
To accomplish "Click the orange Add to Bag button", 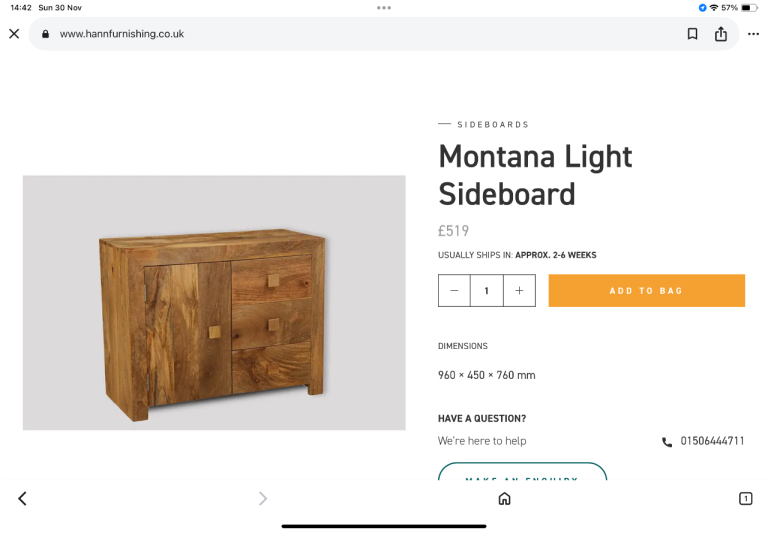I will click(646, 291).
